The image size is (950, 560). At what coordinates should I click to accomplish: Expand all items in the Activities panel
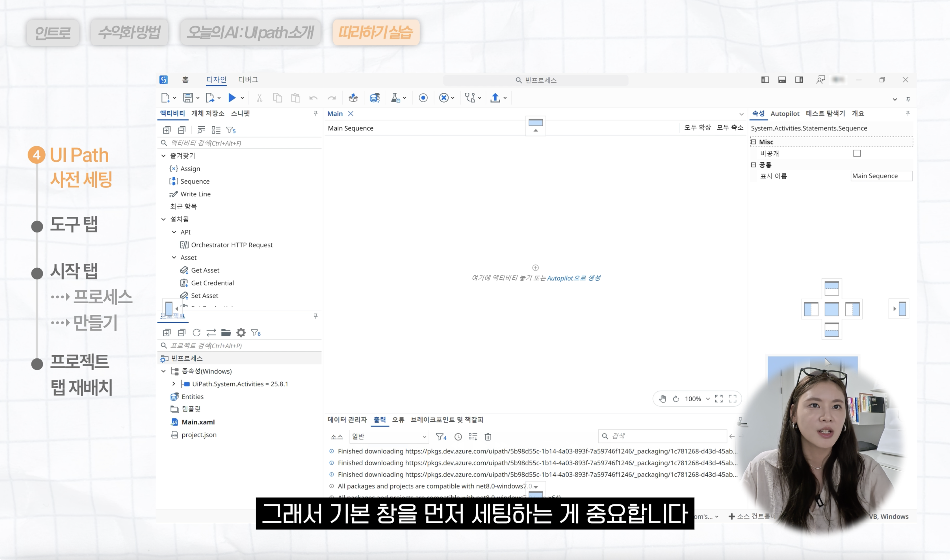click(x=167, y=130)
